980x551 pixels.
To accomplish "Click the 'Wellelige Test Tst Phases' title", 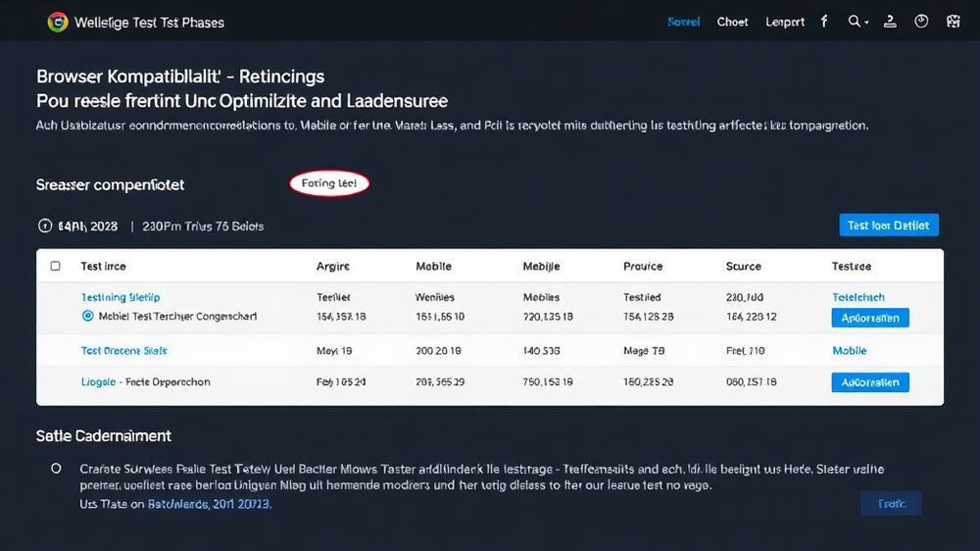I will pyautogui.click(x=149, y=23).
